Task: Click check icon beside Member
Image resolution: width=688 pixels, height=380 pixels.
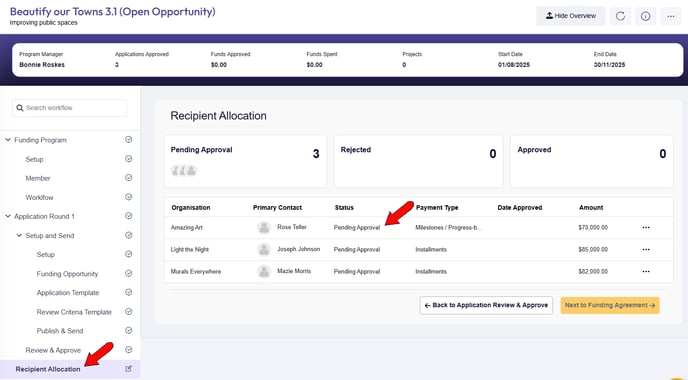Action: pos(129,178)
